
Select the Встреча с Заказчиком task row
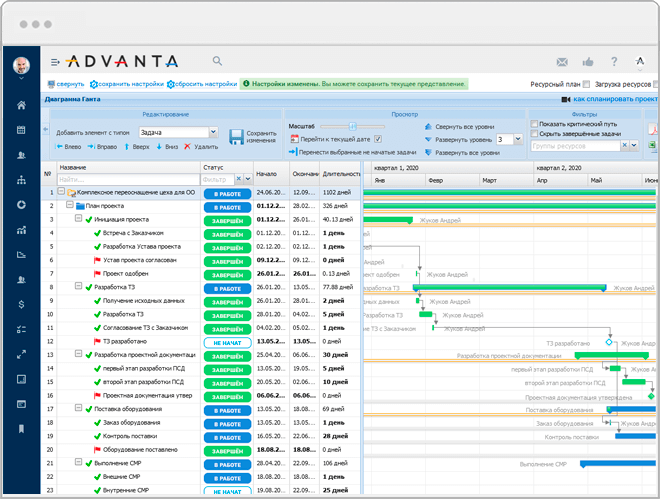(x=133, y=233)
